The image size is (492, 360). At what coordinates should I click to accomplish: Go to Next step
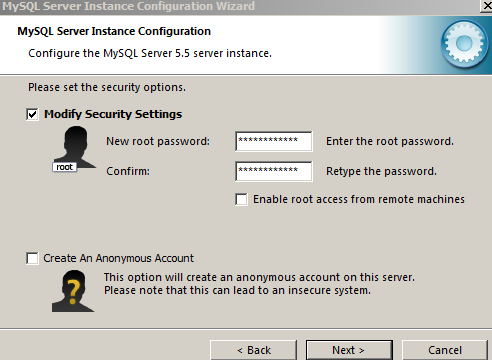[349, 350]
